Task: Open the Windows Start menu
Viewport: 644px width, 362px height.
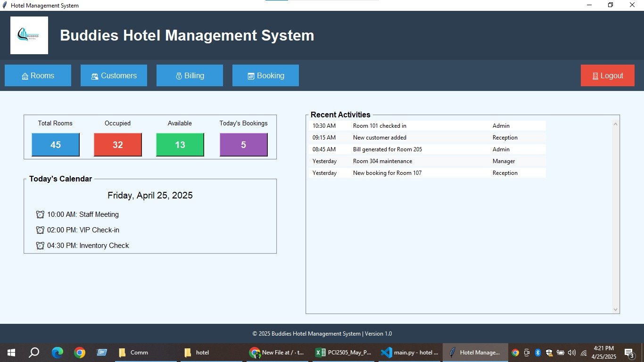Action: pyautogui.click(x=11, y=353)
